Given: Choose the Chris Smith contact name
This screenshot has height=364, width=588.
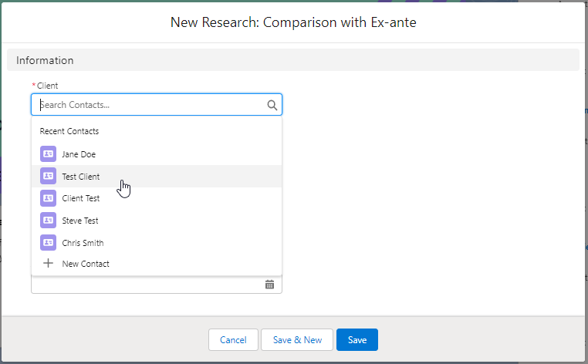Looking at the screenshot, I should pyautogui.click(x=83, y=243).
